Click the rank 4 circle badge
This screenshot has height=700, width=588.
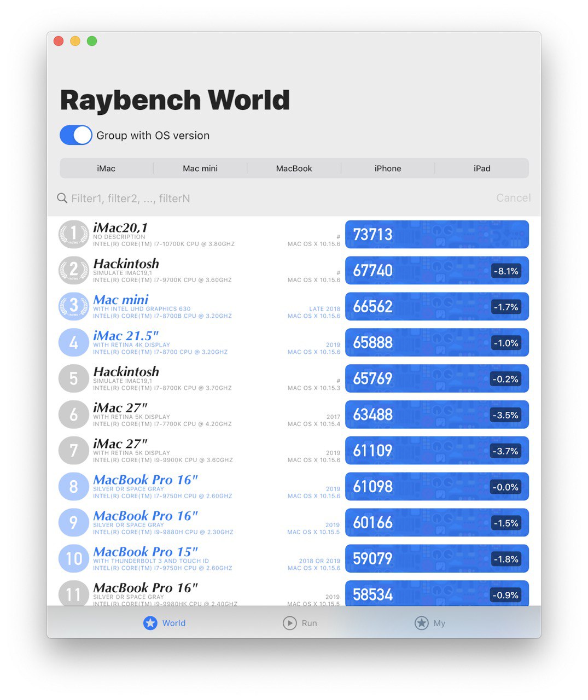(x=74, y=343)
